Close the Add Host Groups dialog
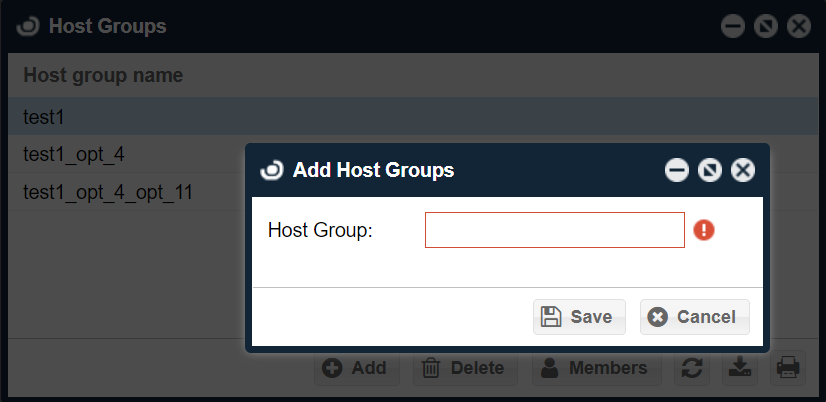Viewport: 826px width, 402px height. 743,171
